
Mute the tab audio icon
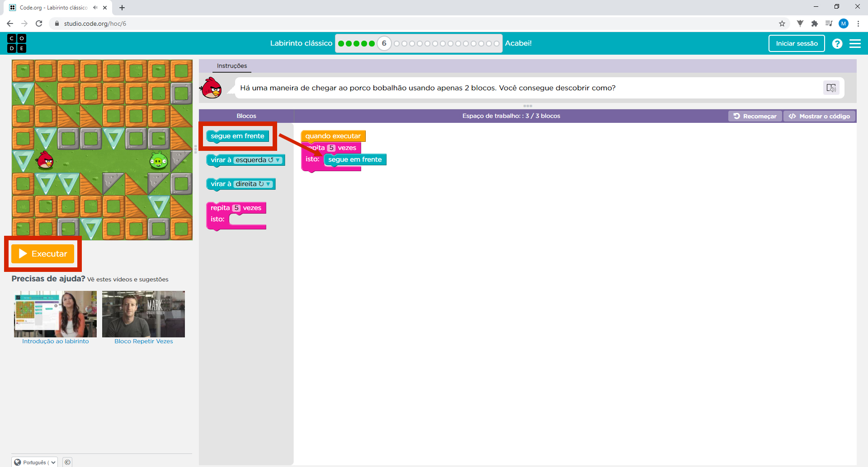[95, 8]
